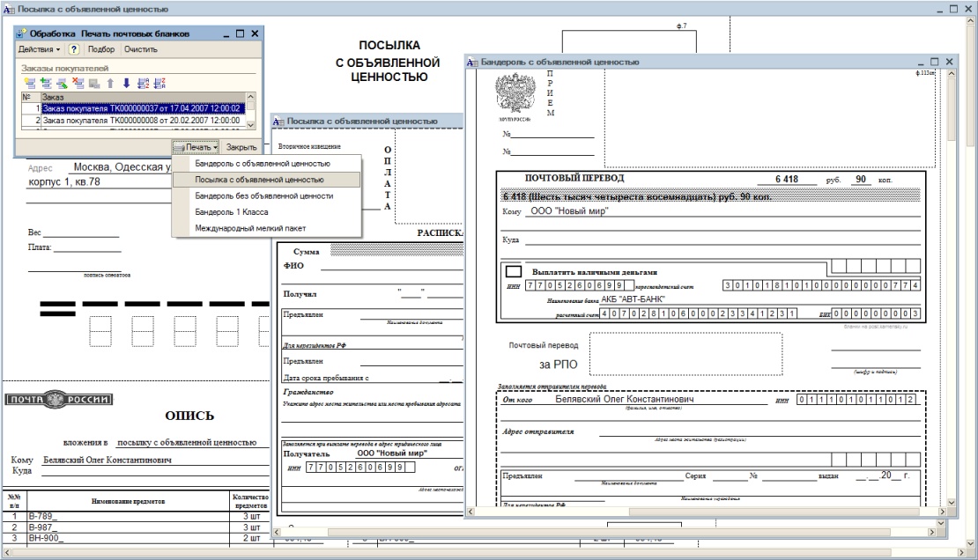978x560 pixels.
Task: Click inner Посылка window horizontal scroll right arrow
Action: point(931,532)
